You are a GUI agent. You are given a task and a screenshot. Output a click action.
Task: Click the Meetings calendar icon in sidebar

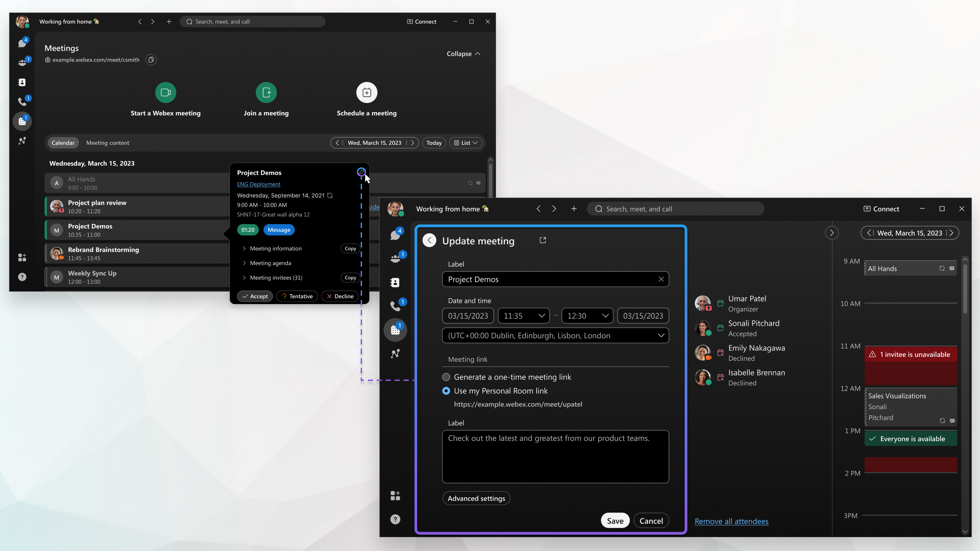tap(22, 121)
